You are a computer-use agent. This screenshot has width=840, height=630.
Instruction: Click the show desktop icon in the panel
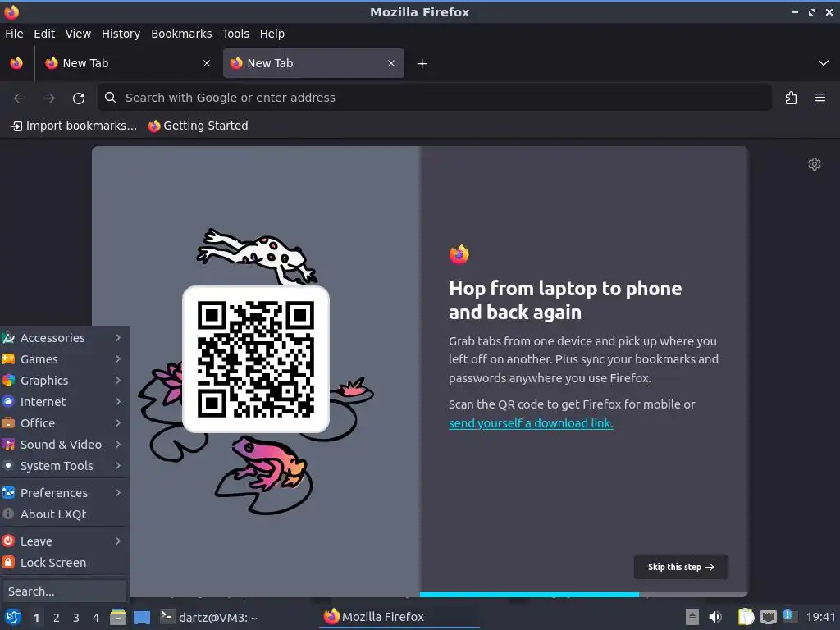click(x=142, y=617)
